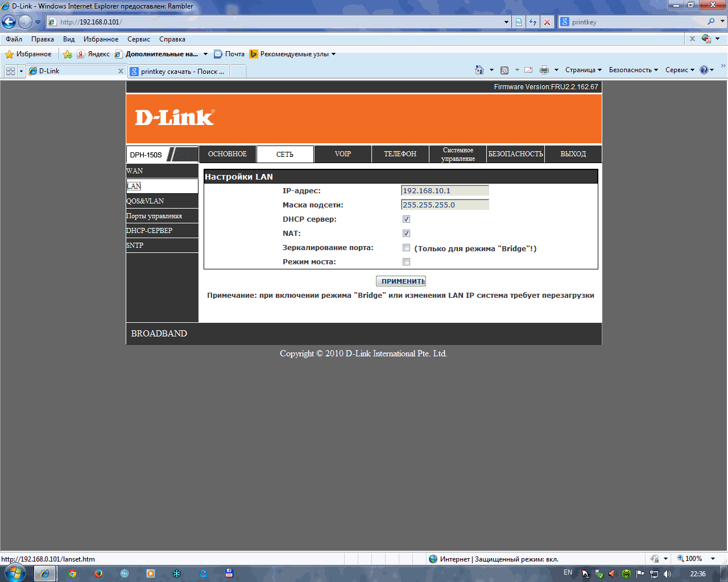728x582 pixels.
Task: Open the WAN sidebar link
Action: [135, 171]
